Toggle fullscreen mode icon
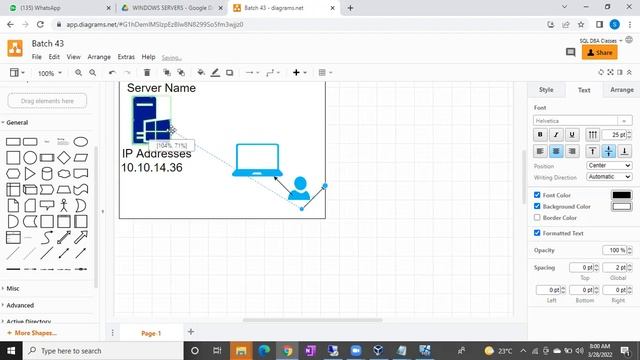 610,73
